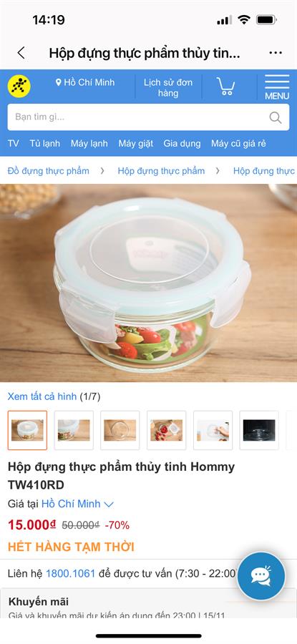Call hotline 1800.1061 link
This screenshot has height=644, width=297.
pyautogui.click(x=71, y=573)
